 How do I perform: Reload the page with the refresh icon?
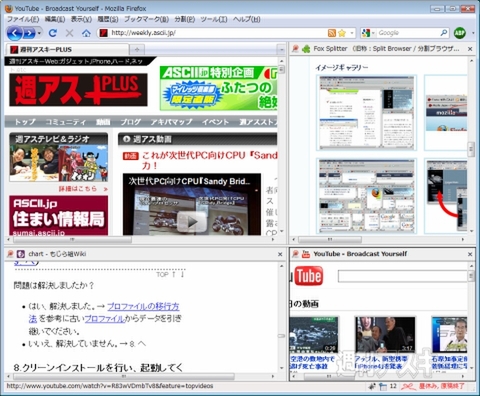[x=53, y=33]
